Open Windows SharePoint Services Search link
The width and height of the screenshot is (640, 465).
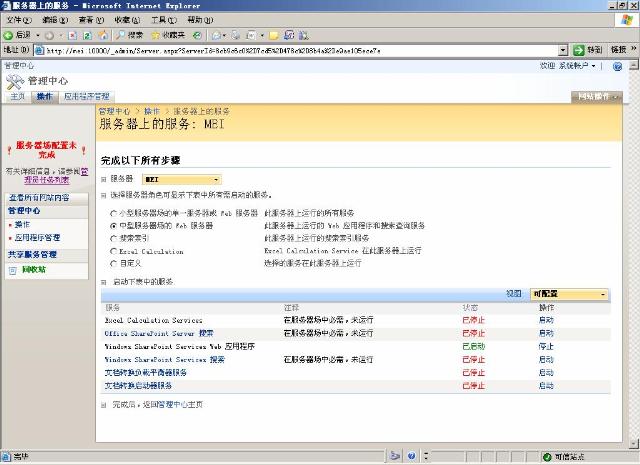click(164, 360)
